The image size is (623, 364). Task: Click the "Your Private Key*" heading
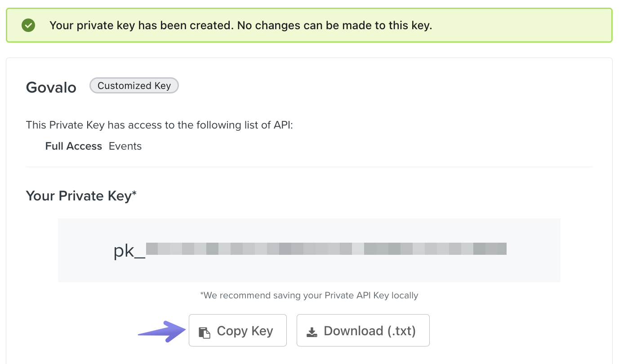coord(79,195)
